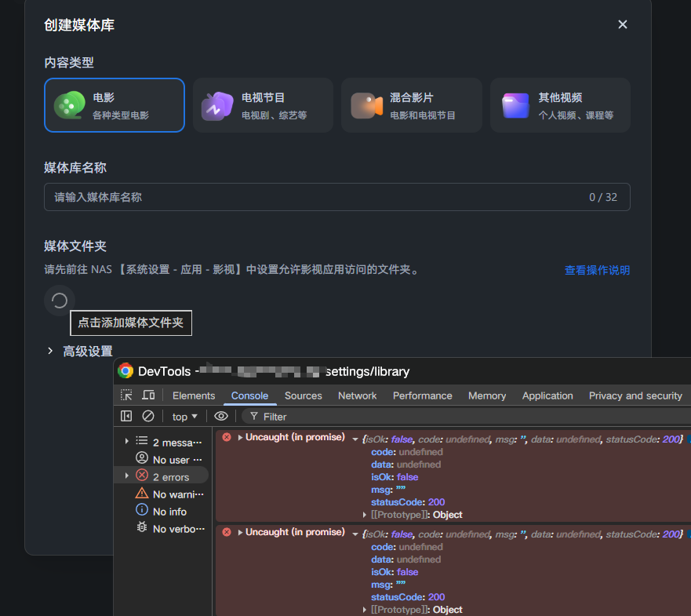Open the top JavaScript context dropdown

point(185,417)
